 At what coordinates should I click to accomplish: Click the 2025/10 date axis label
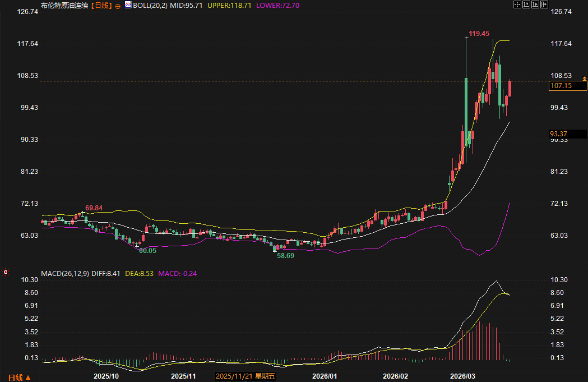106,376
